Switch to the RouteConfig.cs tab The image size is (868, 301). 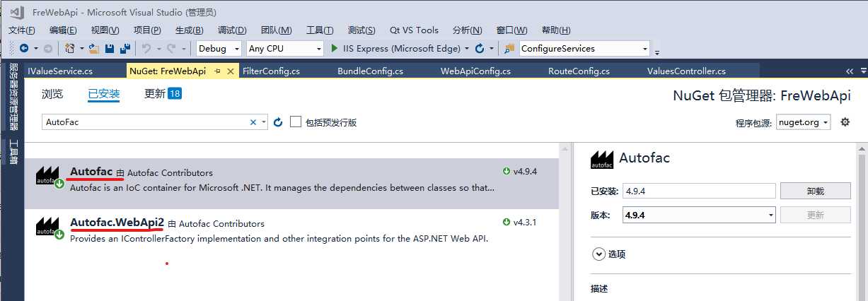pos(579,71)
